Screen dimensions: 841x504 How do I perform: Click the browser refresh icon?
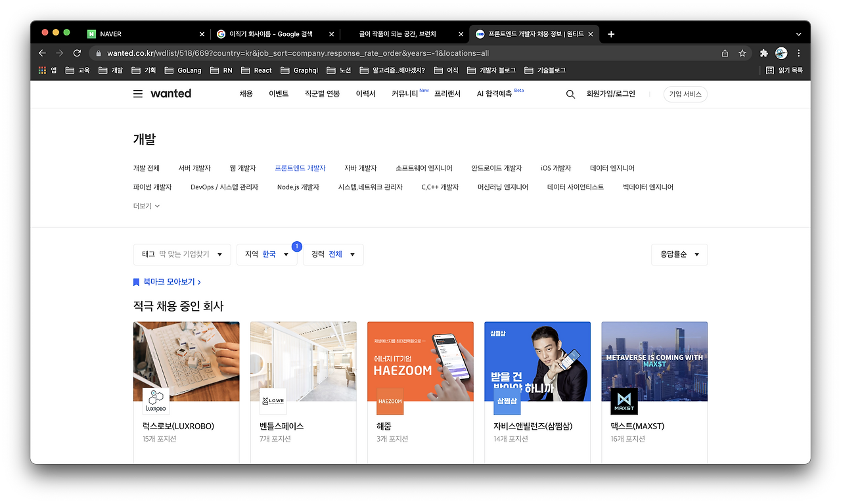coord(76,53)
